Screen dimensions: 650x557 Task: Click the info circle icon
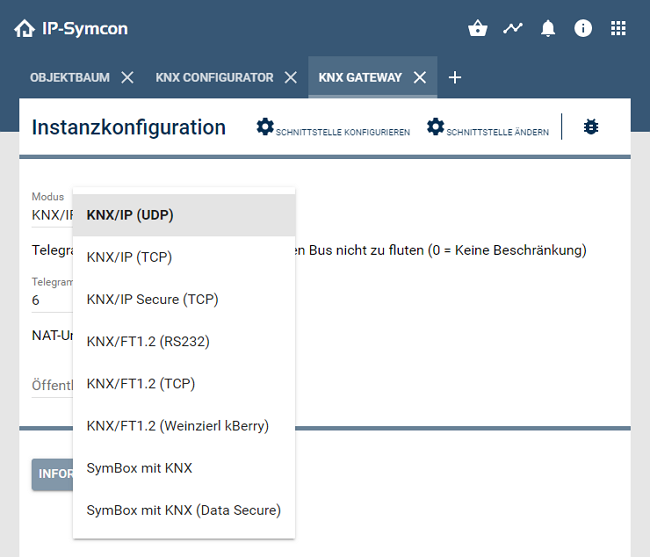pos(583,29)
